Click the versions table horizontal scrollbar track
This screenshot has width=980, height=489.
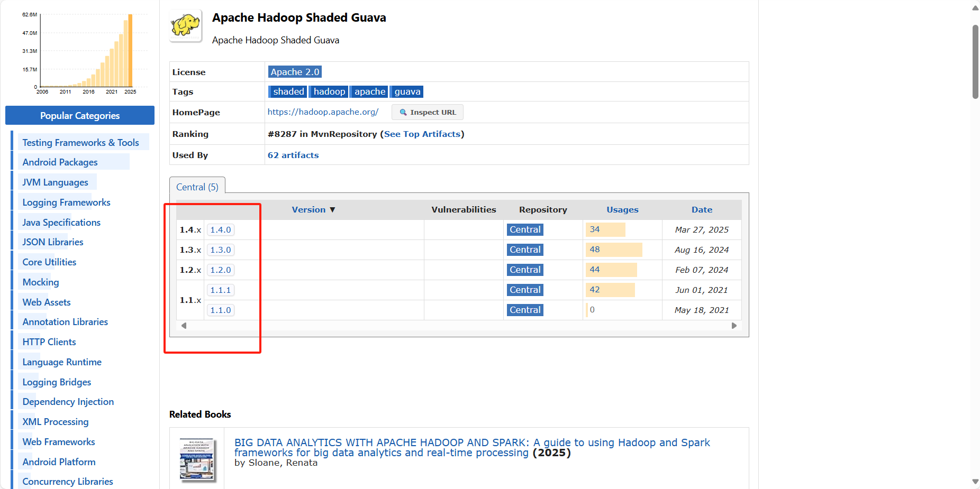click(459, 326)
